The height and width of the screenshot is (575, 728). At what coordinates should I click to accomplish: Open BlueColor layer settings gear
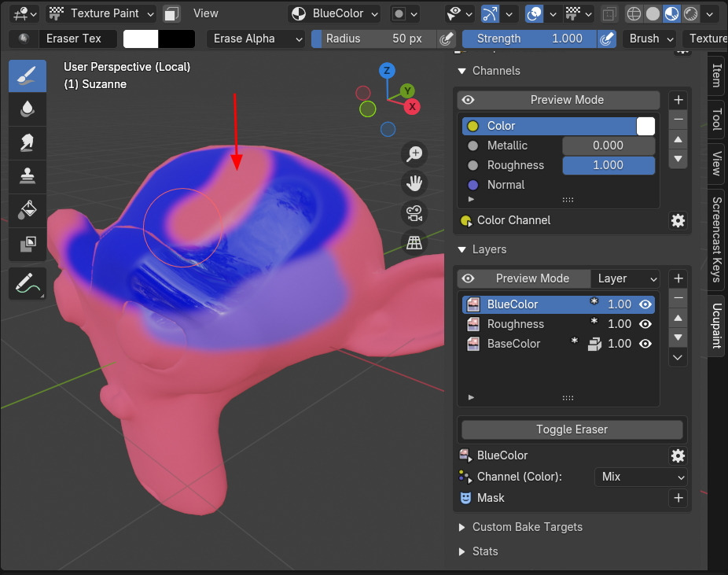[x=678, y=455]
